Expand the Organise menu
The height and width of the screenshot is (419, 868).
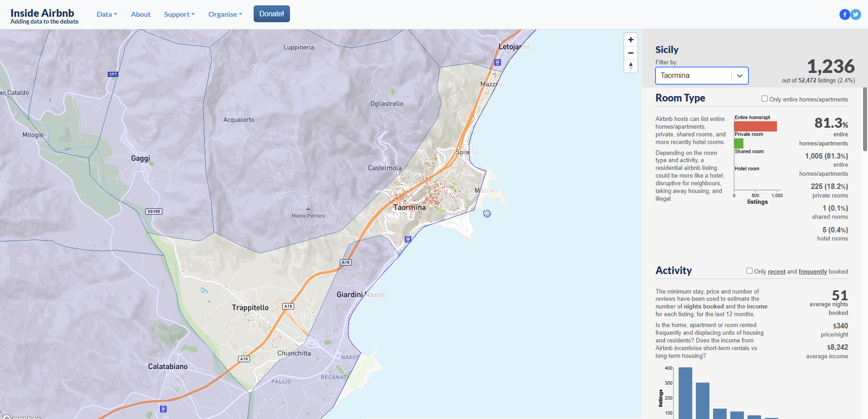(225, 14)
